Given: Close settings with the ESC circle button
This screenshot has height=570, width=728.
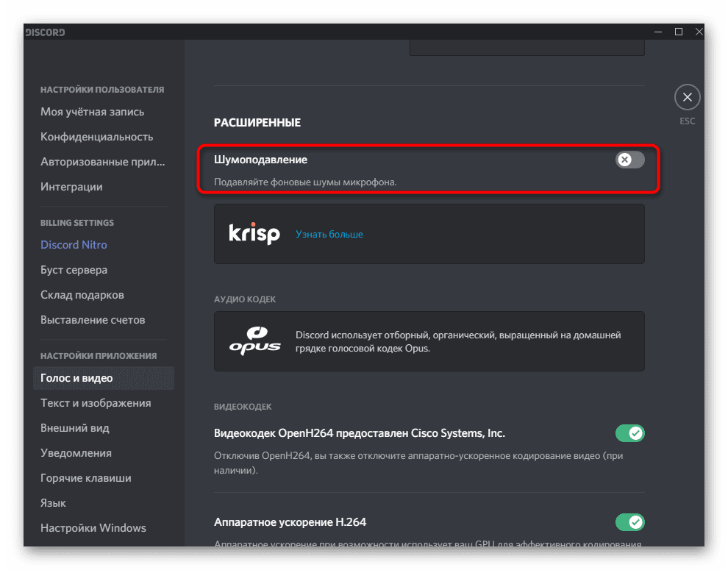Looking at the screenshot, I should coord(687,97).
